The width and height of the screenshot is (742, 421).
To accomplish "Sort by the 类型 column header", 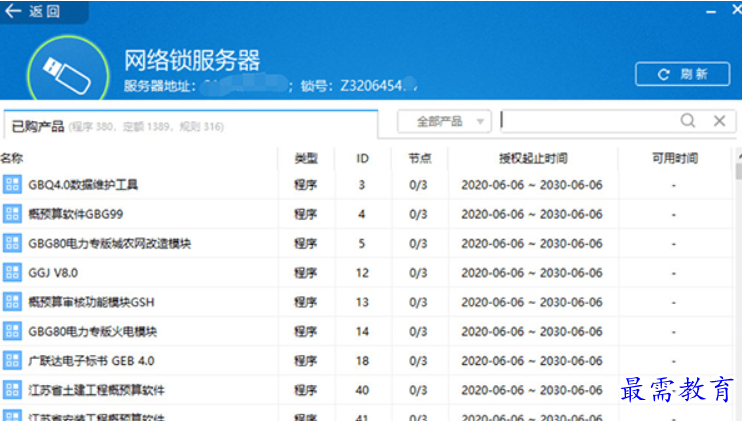I will (306, 158).
